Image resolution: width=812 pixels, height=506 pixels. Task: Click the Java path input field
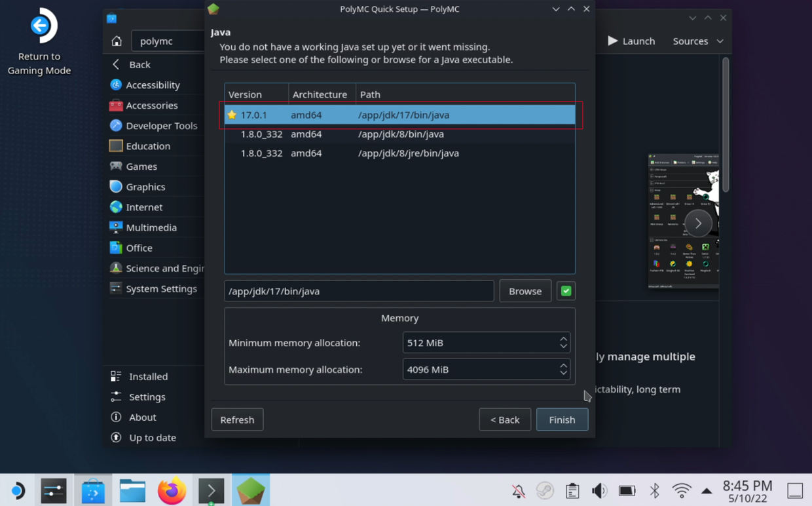point(359,291)
